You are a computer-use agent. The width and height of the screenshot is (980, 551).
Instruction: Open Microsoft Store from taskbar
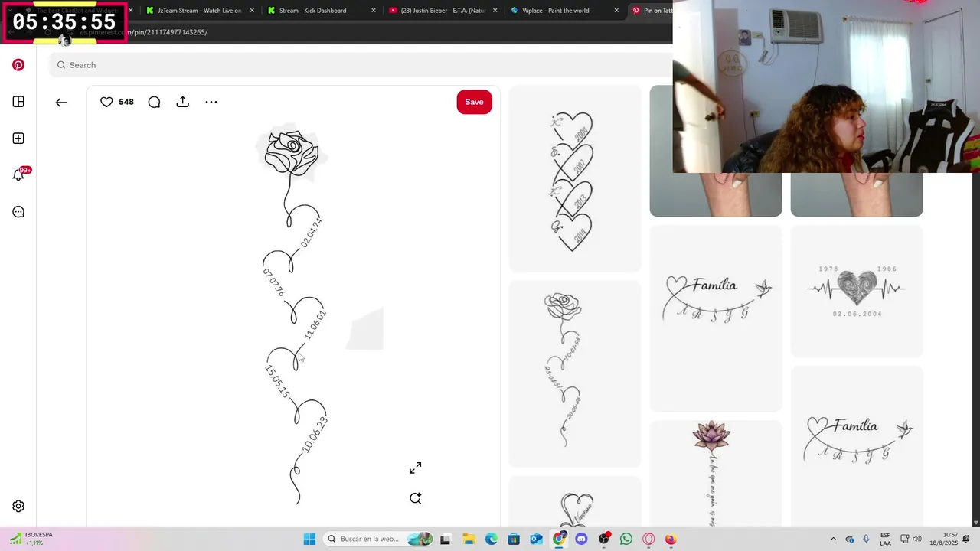pos(514,539)
